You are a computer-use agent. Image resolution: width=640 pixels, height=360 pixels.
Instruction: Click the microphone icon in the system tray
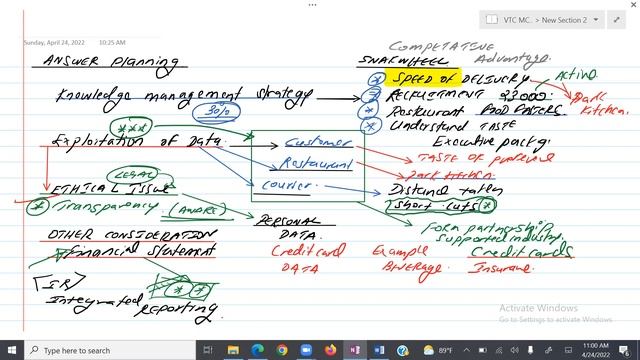tap(531, 350)
